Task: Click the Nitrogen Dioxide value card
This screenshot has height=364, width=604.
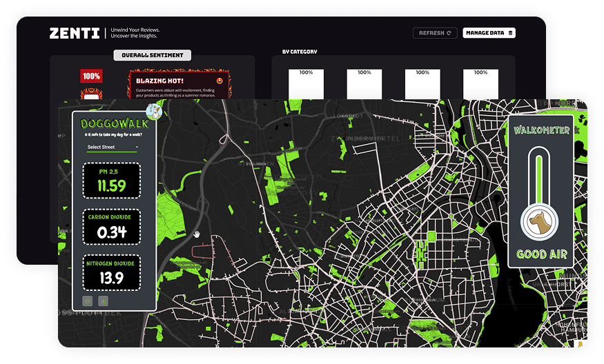Action: [112, 272]
